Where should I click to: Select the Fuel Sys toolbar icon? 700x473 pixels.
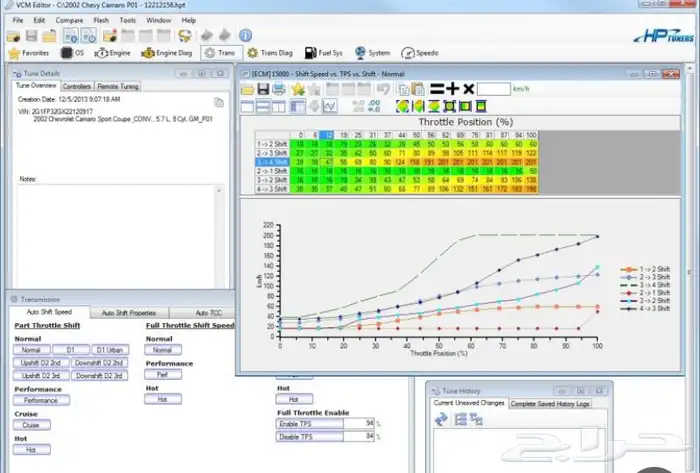tap(320, 52)
